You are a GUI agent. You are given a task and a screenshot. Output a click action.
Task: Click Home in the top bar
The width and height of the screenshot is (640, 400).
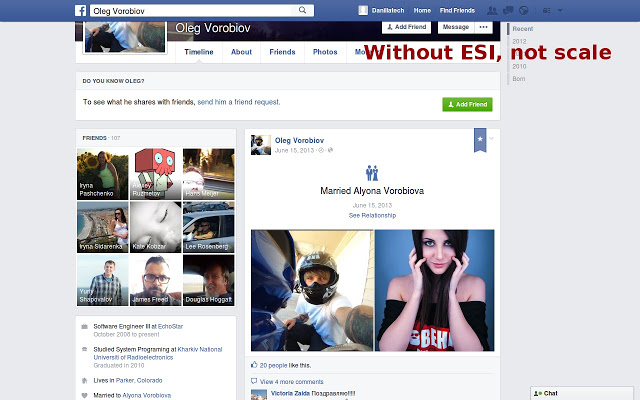tap(422, 11)
